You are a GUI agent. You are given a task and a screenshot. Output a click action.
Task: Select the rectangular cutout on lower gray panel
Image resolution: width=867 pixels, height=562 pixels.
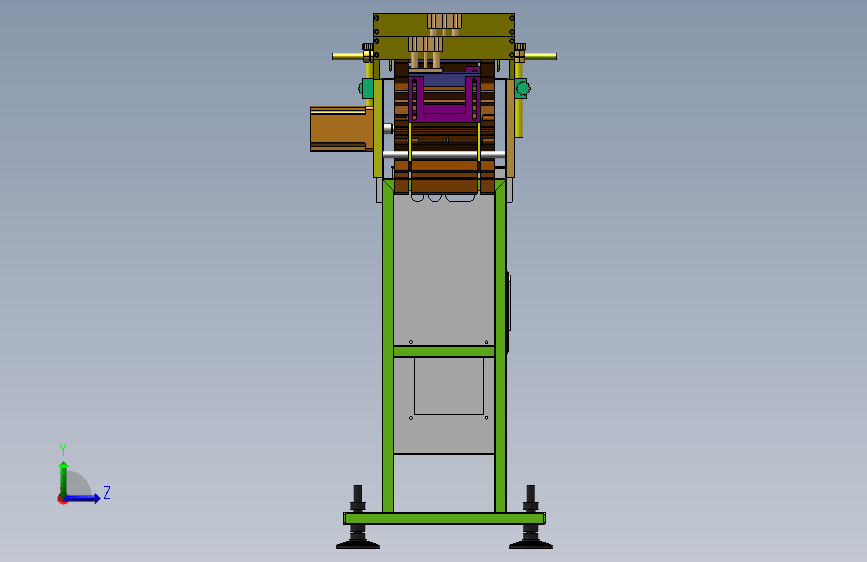pyautogui.click(x=449, y=386)
